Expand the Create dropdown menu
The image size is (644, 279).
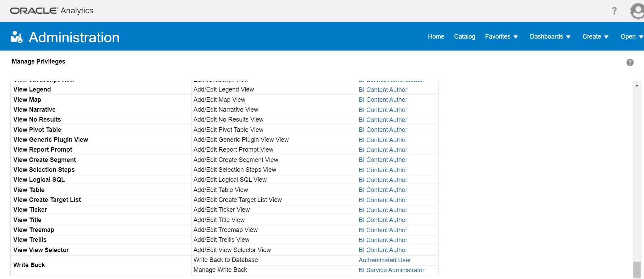tap(595, 37)
